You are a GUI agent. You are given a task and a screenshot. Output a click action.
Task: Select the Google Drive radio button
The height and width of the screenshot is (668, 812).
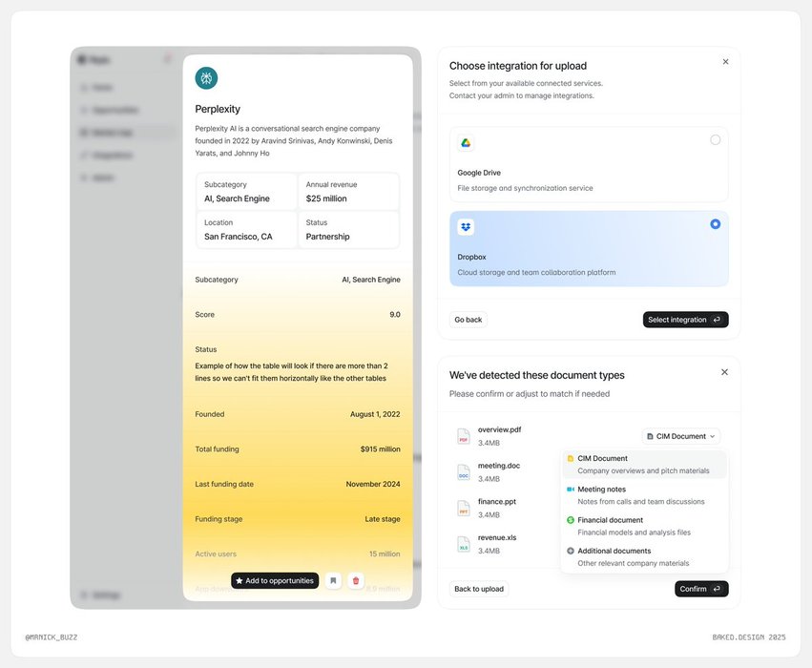[716, 140]
